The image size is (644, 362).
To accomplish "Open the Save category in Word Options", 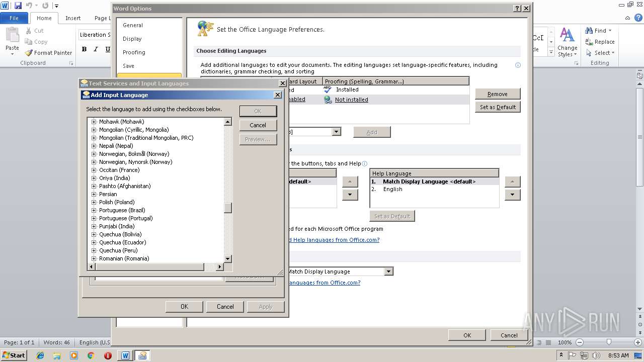I will point(128,66).
